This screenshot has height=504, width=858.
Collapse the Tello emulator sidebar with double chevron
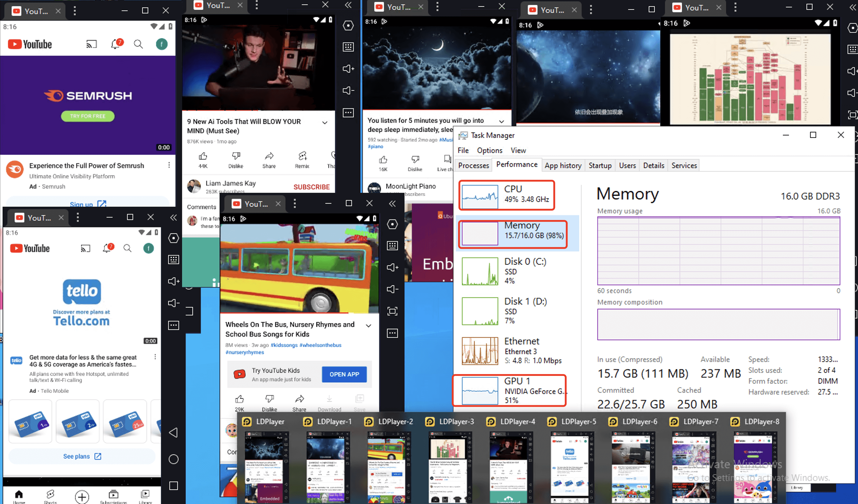point(173,218)
